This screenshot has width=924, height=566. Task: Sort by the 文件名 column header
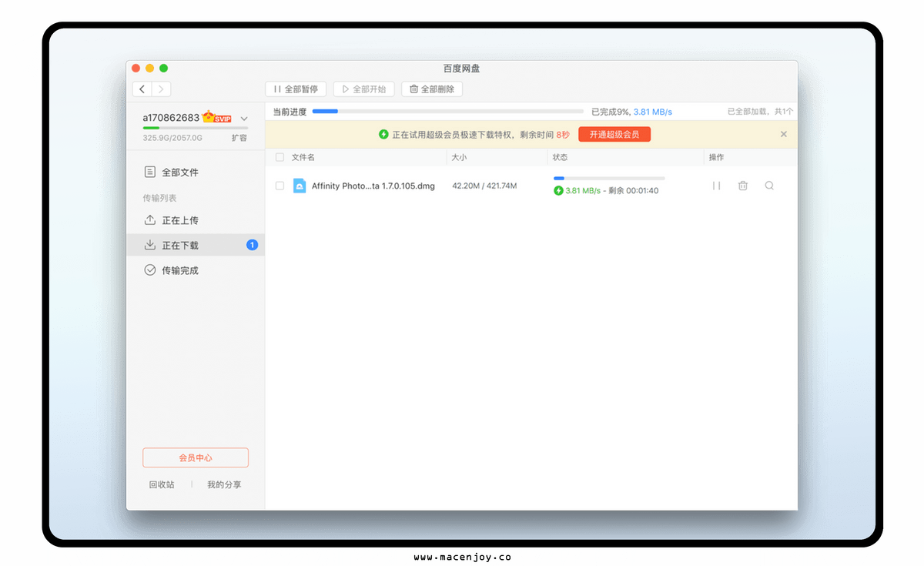(303, 157)
